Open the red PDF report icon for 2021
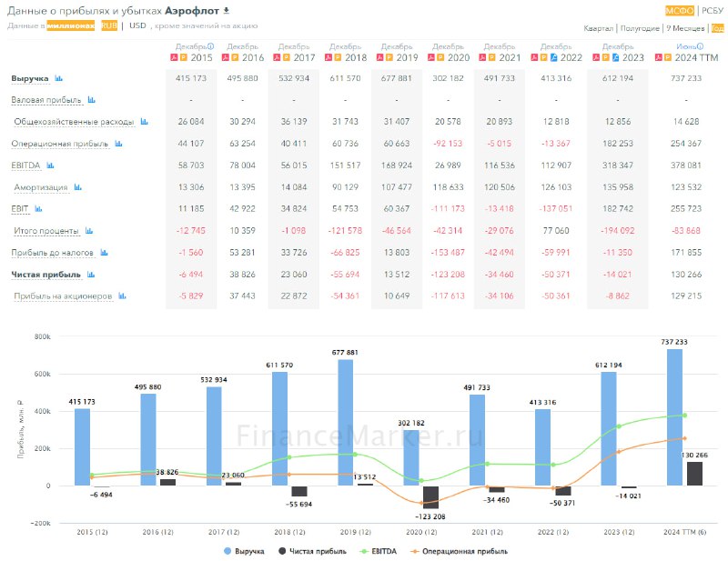This screenshot has height=561, width=728. point(483,57)
